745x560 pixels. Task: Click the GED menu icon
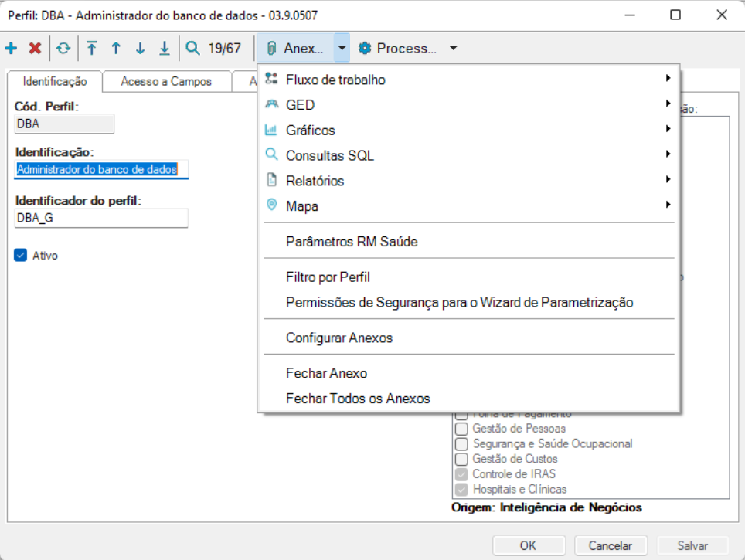click(x=271, y=104)
